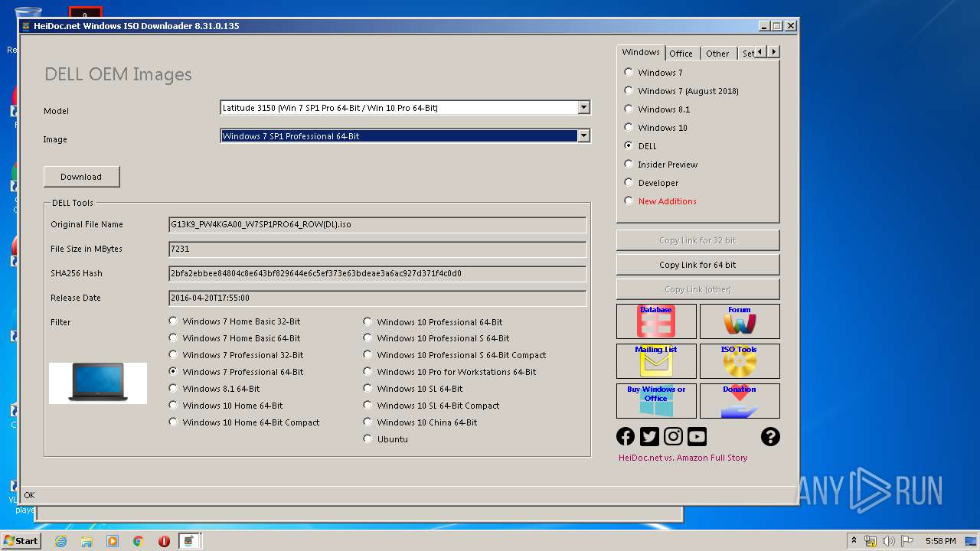
Task: Select the Windows 7 radio option
Action: click(653, 73)
